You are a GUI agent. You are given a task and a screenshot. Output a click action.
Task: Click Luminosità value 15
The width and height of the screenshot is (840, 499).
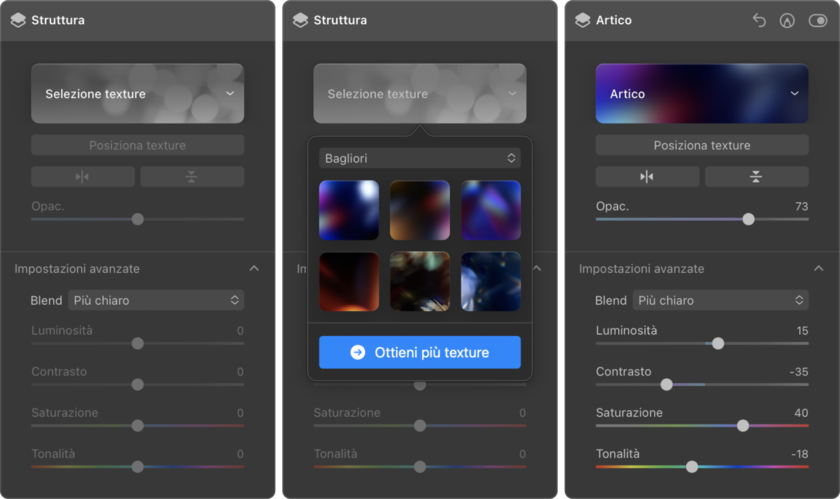tap(802, 331)
